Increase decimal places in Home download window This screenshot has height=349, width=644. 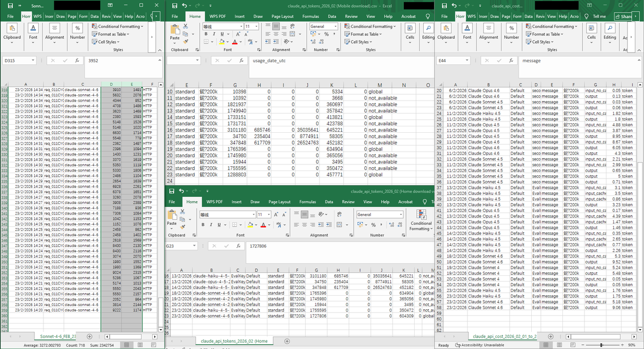click(x=392, y=225)
